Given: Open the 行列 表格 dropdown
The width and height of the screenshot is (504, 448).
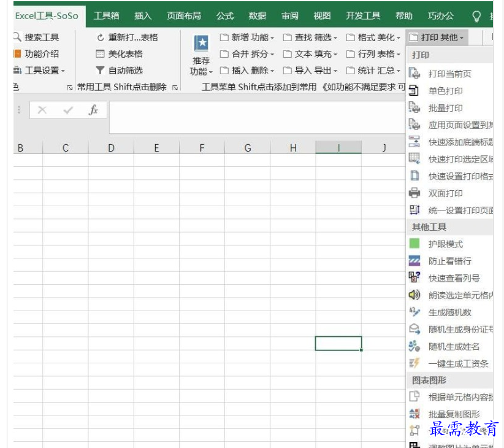Looking at the screenshot, I should click(373, 54).
